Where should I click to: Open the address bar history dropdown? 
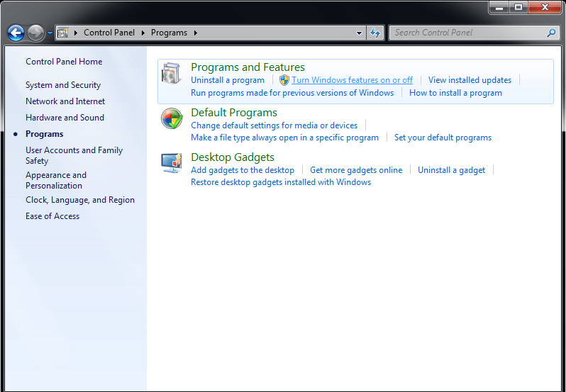coord(359,33)
